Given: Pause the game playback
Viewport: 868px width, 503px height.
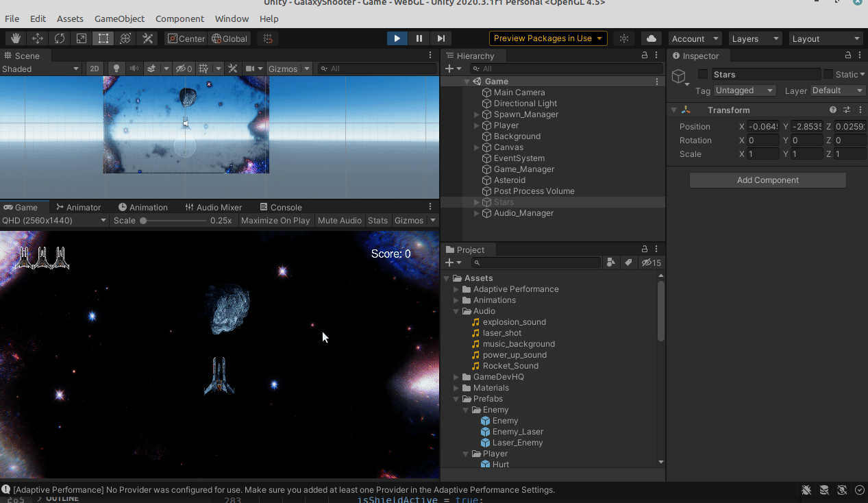Looking at the screenshot, I should [x=419, y=38].
